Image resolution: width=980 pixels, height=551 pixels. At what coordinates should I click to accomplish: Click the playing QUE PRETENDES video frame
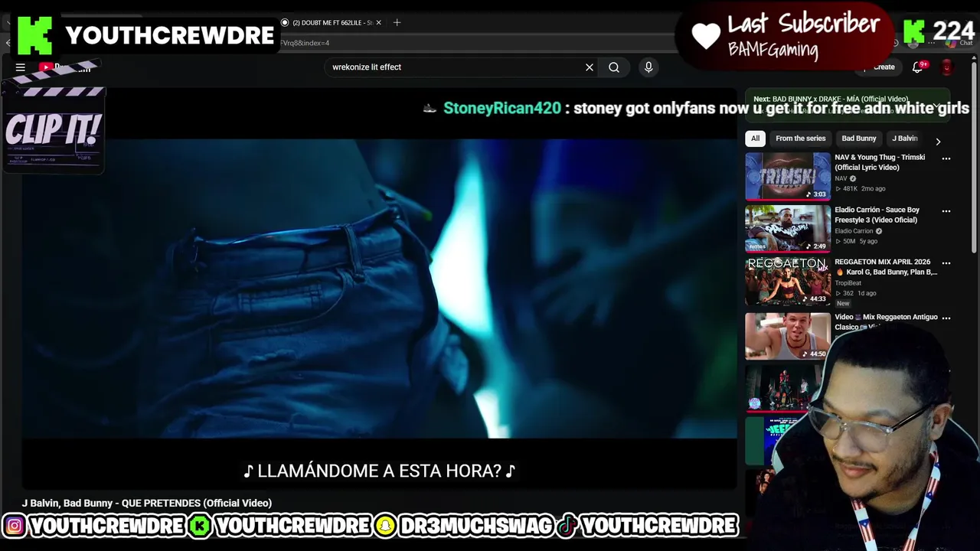[380, 289]
